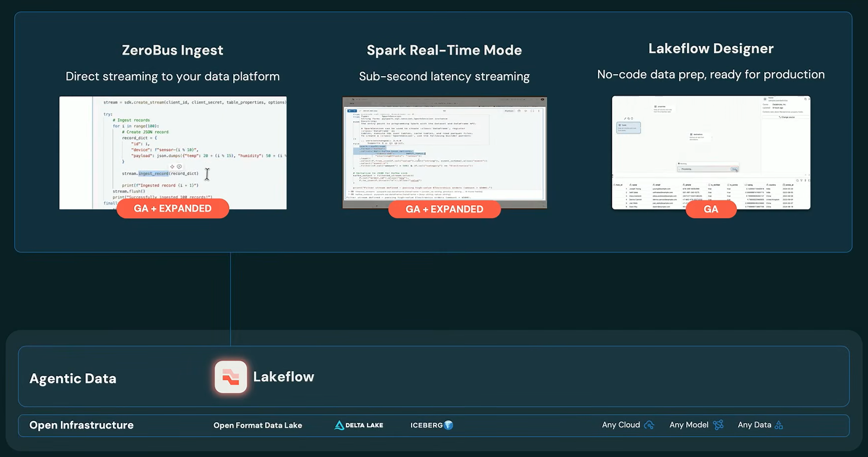Image resolution: width=868 pixels, height=457 pixels.
Task: Click the Iceberg logo
Action: click(x=432, y=425)
